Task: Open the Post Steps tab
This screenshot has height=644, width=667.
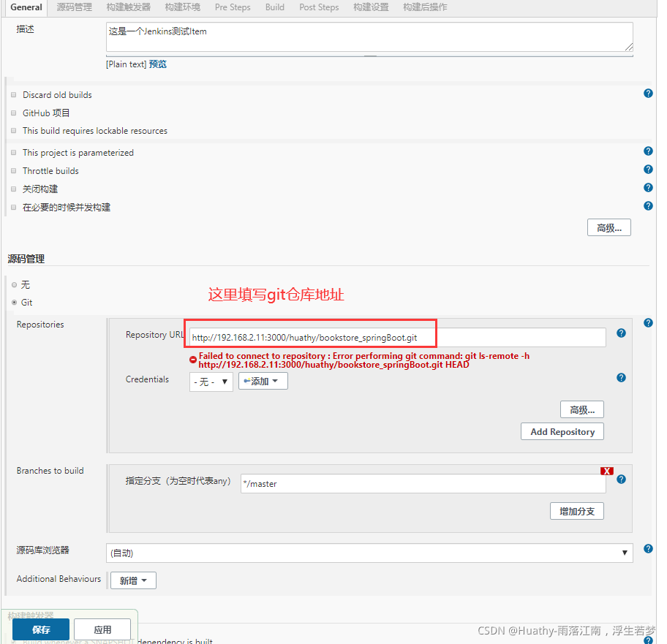Action: 319,7
